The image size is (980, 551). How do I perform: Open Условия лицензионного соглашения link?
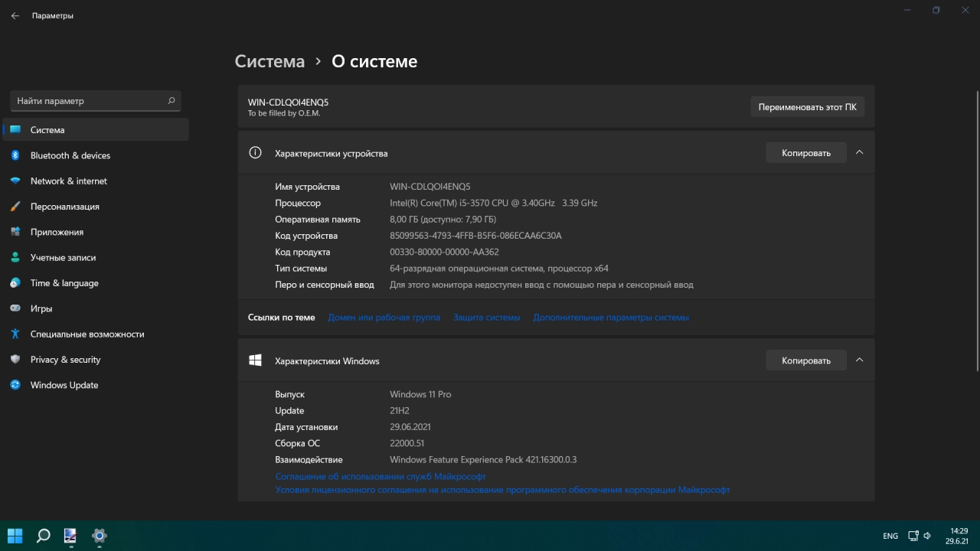502,490
